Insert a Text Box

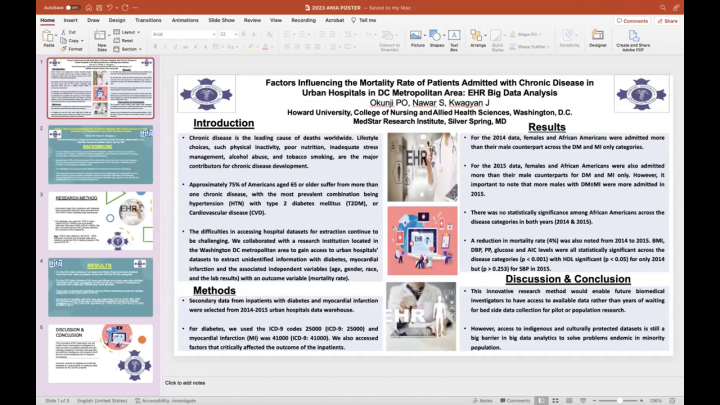(x=454, y=40)
